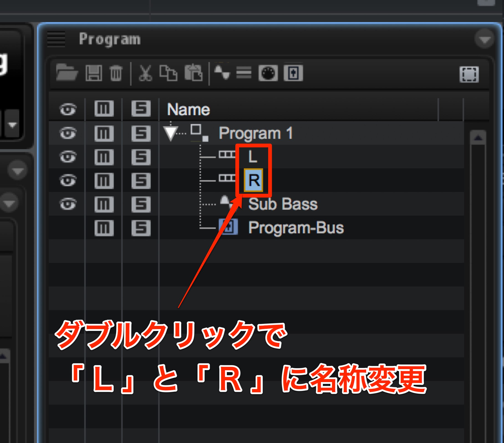The width and height of the screenshot is (504, 443).
Task: Mute the Program-Bus
Action: click(104, 228)
